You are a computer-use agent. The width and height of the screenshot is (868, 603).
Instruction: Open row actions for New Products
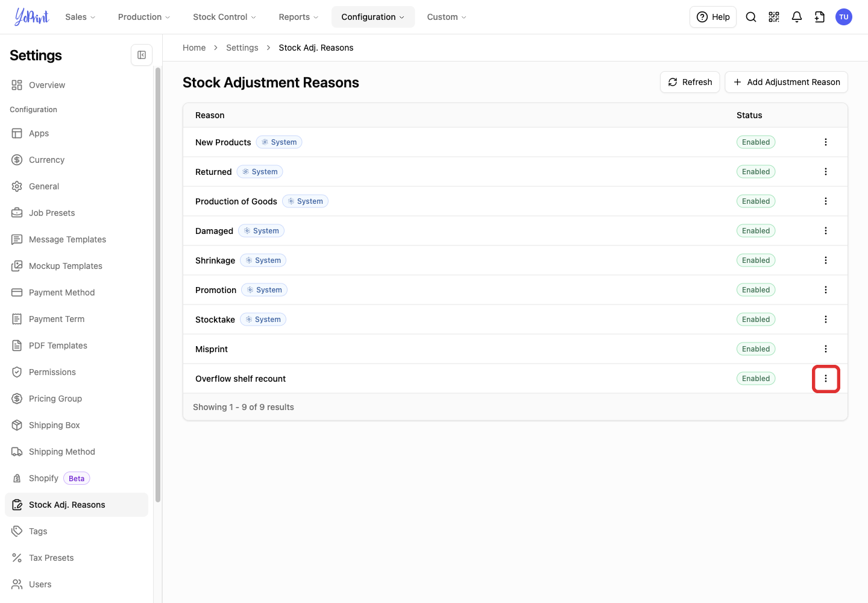[826, 142]
